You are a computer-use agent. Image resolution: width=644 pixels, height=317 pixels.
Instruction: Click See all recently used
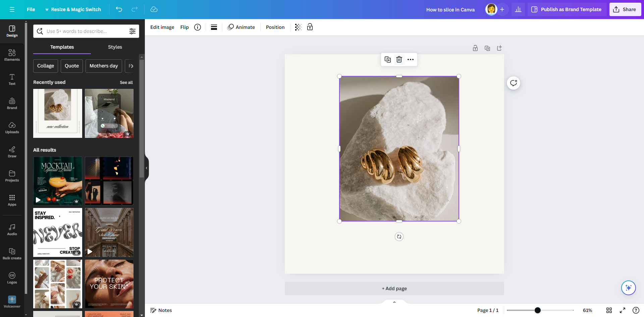pos(126,83)
